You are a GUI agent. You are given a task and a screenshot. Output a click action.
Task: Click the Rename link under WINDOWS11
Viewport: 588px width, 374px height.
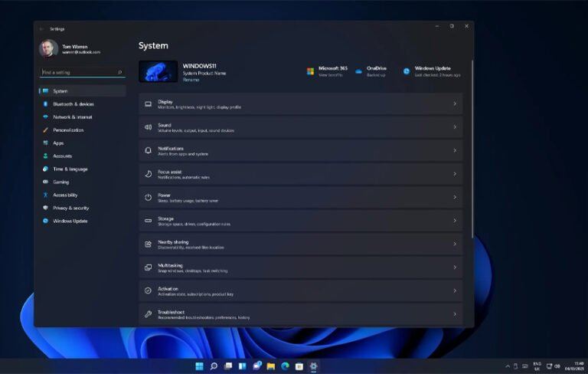tap(191, 80)
